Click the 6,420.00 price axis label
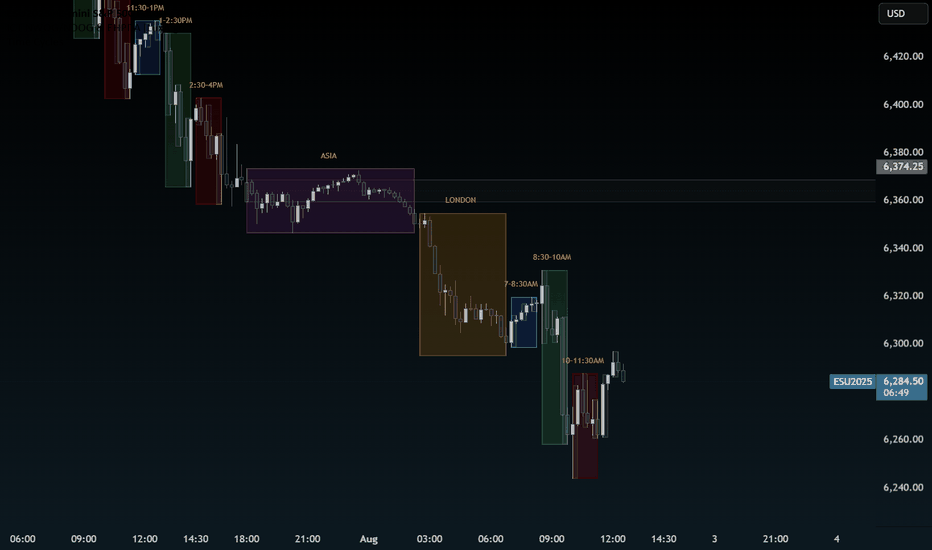 [x=903, y=56]
